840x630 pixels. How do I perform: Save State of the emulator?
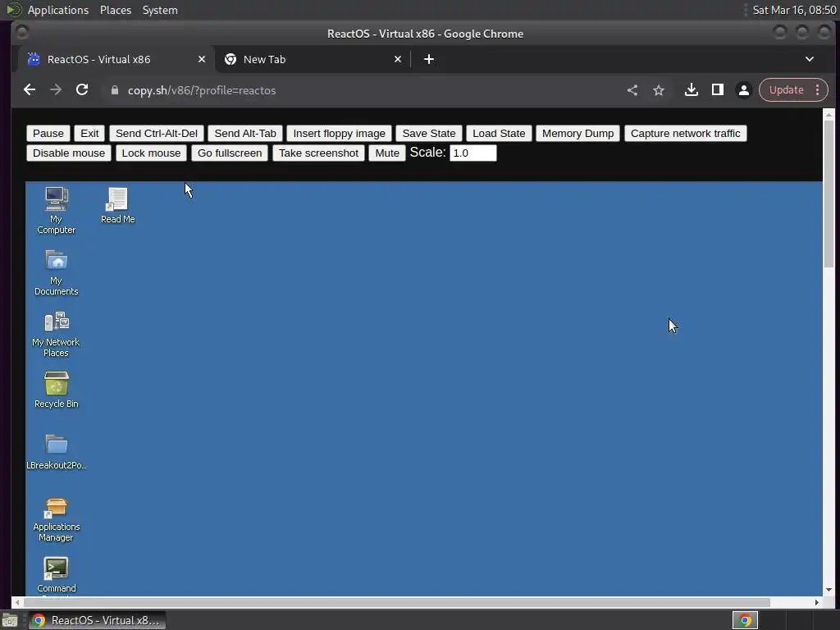[x=429, y=134]
